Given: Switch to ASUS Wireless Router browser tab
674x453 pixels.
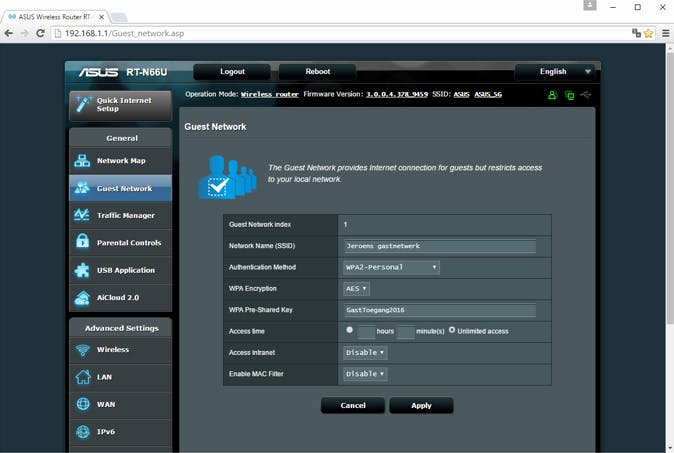Looking at the screenshot, I should tap(54, 17).
